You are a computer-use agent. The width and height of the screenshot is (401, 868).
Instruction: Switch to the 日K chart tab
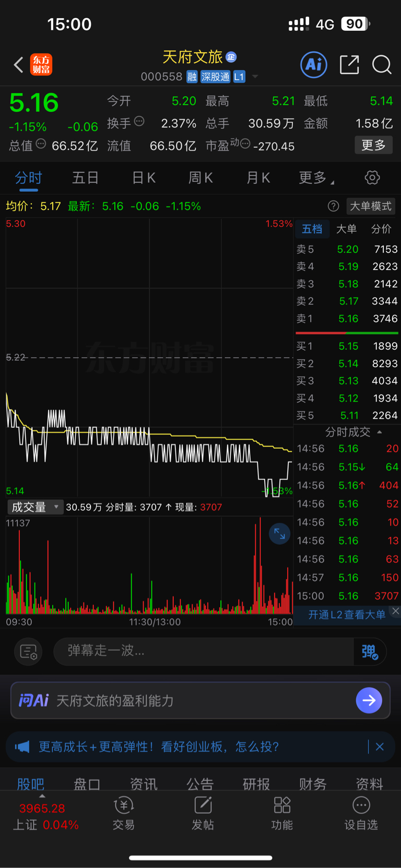point(144,178)
